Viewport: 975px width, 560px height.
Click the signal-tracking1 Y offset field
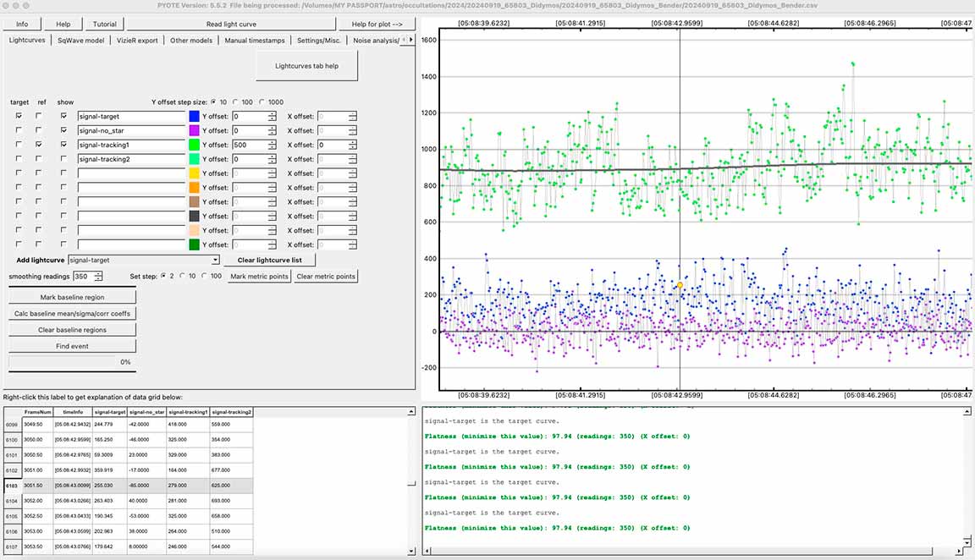(250, 145)
